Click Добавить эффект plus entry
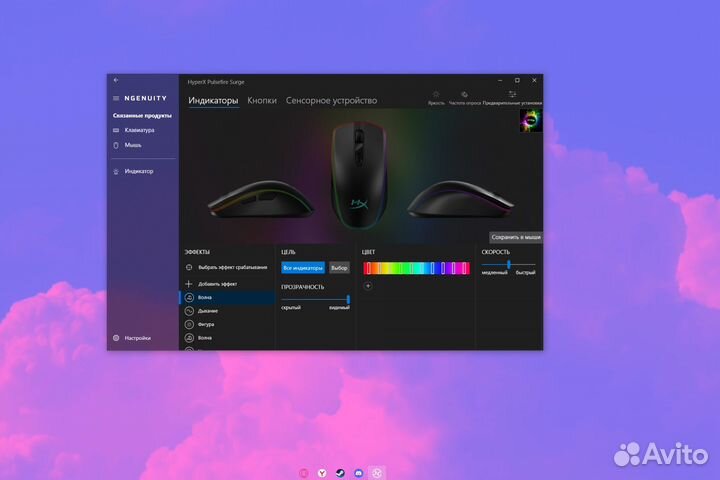 [217, 284]
